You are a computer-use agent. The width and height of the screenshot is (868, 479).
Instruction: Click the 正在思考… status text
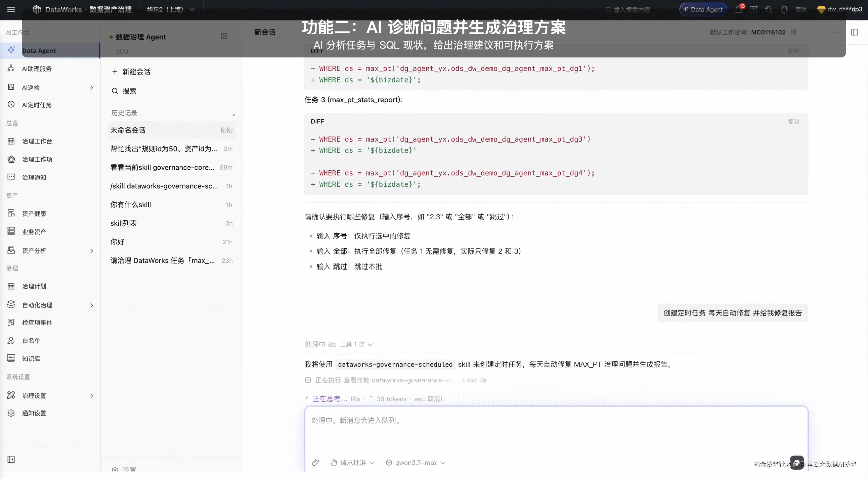click(x=329, y=399)
